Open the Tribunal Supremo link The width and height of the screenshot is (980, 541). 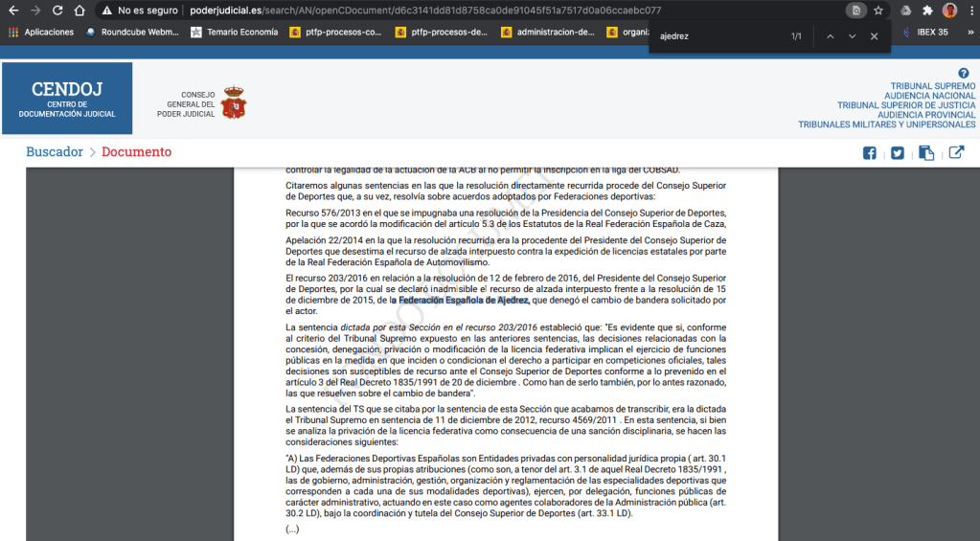click(932, 86)
